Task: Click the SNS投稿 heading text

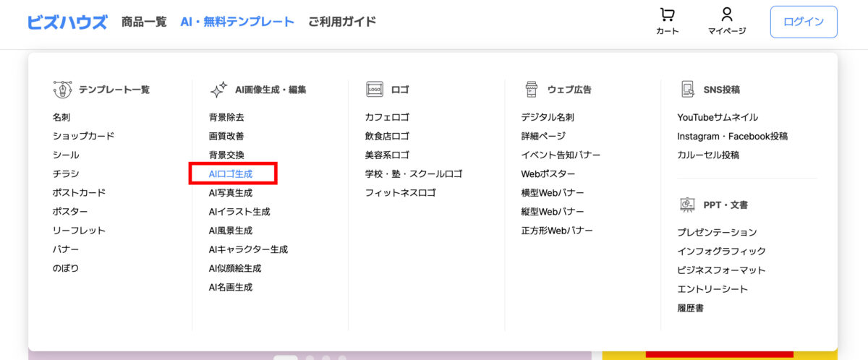Action: tap(721, 90)
